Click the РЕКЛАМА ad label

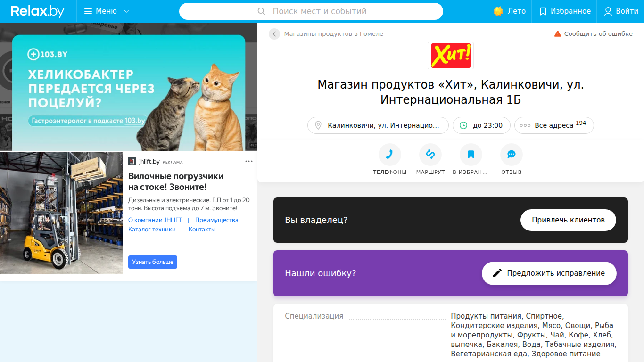coord(173,162)
